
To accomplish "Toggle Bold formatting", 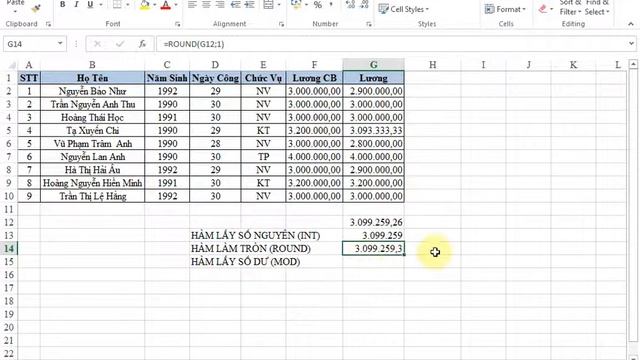I will [x=62, y=5].
